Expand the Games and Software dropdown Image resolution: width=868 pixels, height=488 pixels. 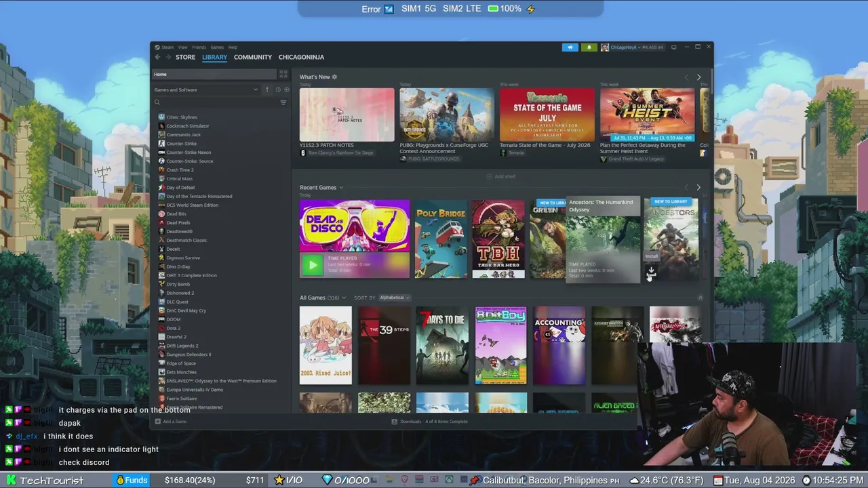tap(206, 89)
